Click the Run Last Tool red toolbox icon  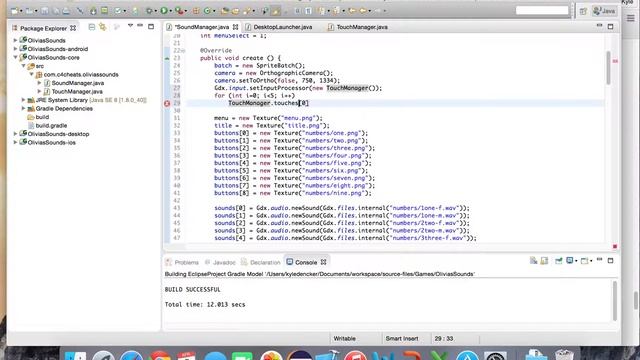pyautogui.click(x=179, y=11)
